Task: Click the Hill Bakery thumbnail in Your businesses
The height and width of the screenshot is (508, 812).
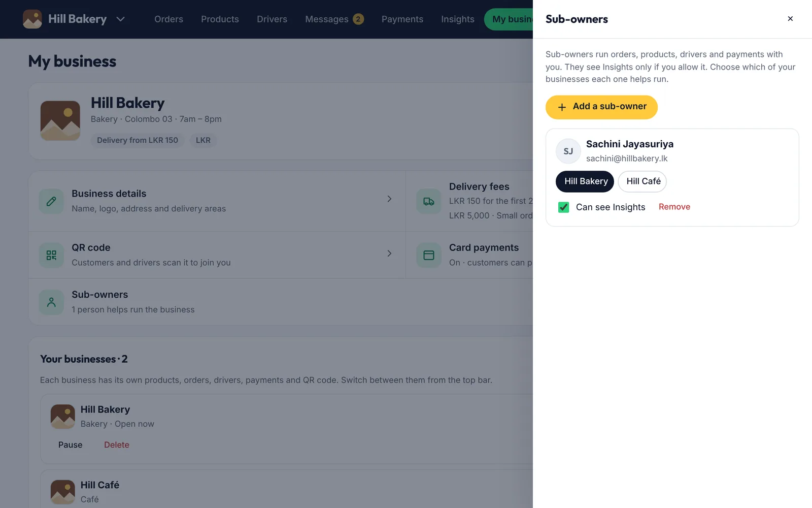Action: pos(63,417)
